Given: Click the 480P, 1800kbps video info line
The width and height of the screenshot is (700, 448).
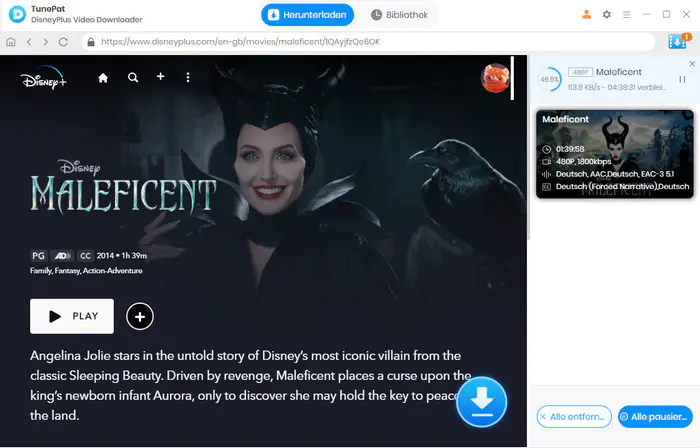Looking at the screenshot, I should pos(583,162).
